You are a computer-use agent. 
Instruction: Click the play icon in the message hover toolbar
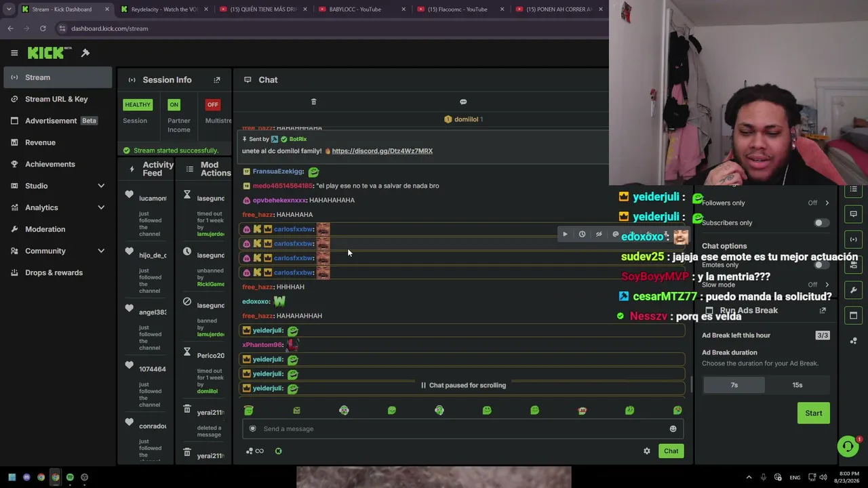pos(565,235)
